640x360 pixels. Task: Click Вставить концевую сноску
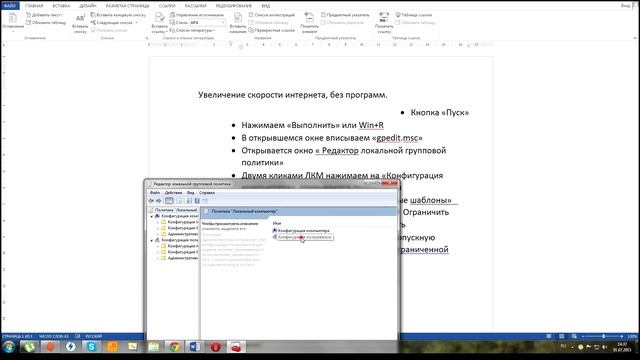[x=118, y=15]
